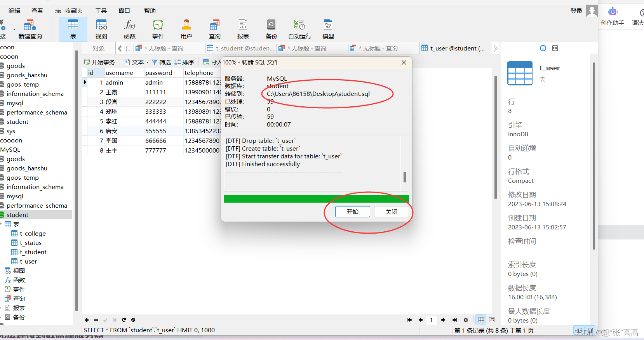Switch to the t_user @student tab

point(454,48)
